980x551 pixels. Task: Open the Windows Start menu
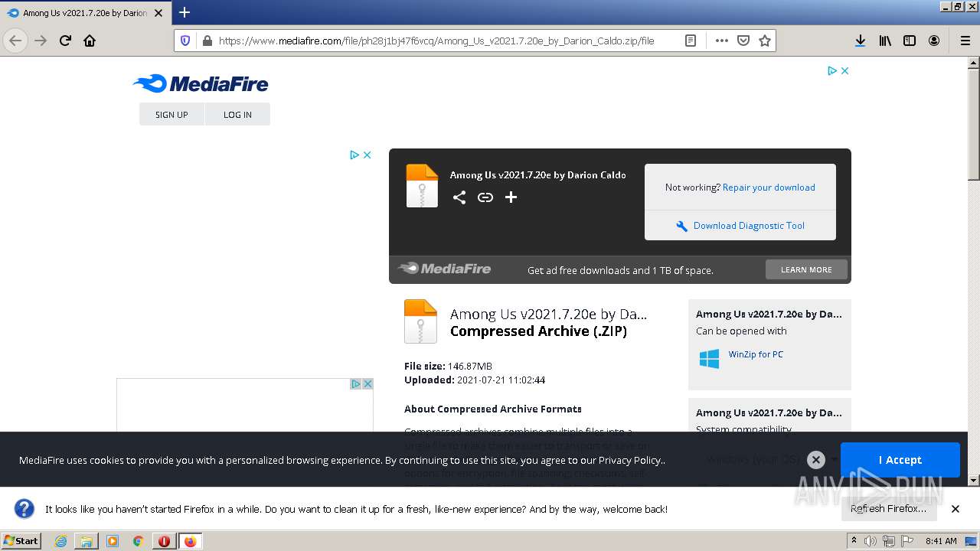(21, 540)
